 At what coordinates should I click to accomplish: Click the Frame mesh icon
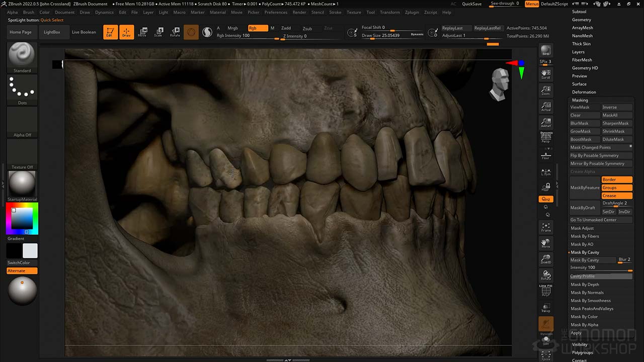pos(545,227)
